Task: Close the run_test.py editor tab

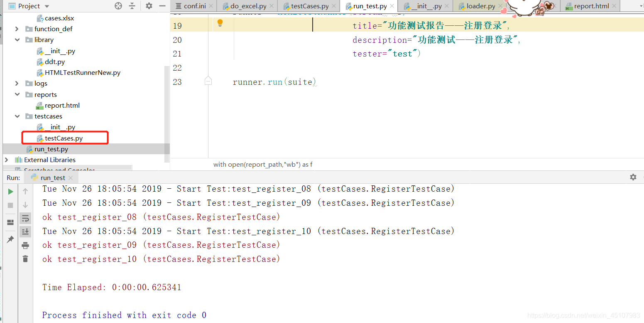Action: coord(392,6)
